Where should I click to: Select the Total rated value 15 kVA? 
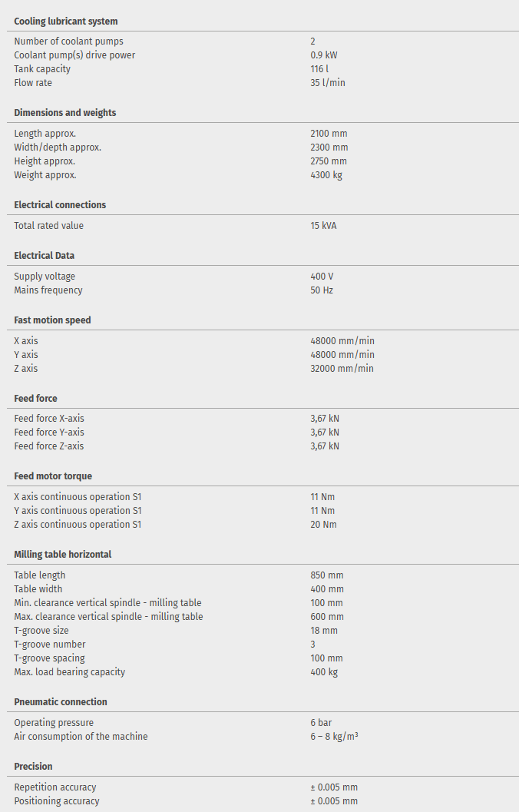pos(323,226)
